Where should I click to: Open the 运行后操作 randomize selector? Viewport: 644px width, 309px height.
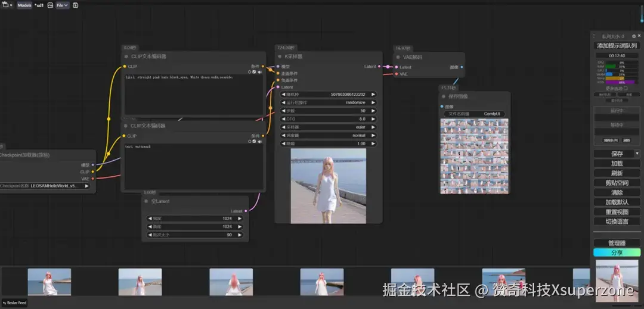coord(328,103)
